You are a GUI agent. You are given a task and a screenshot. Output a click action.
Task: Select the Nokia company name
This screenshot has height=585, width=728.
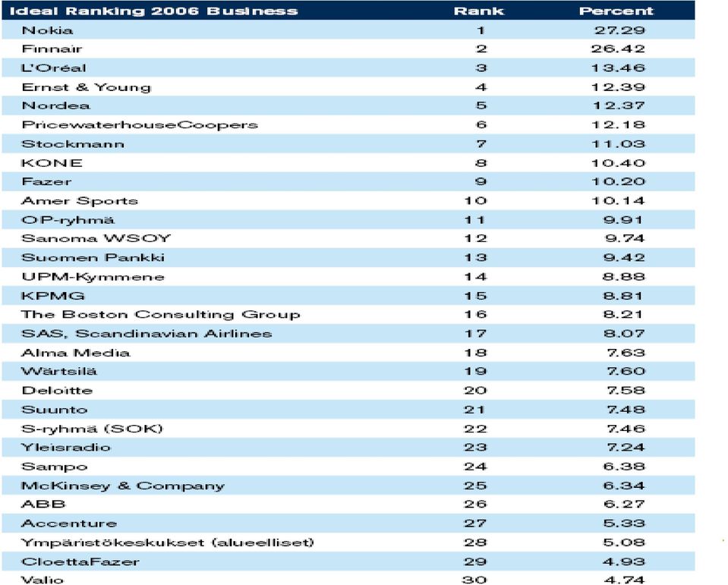(47, 30)
